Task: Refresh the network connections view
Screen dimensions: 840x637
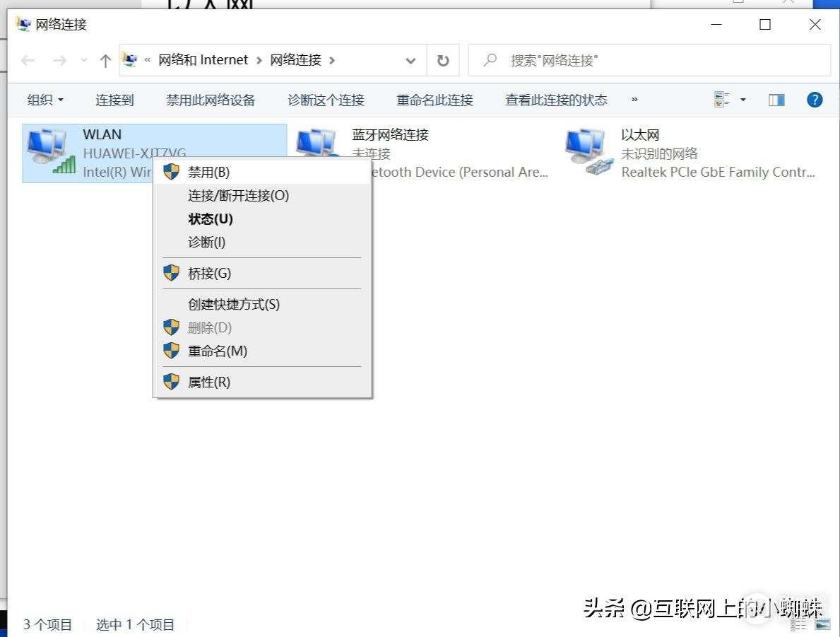Action: pyautogui.click(x=443, y=61)
